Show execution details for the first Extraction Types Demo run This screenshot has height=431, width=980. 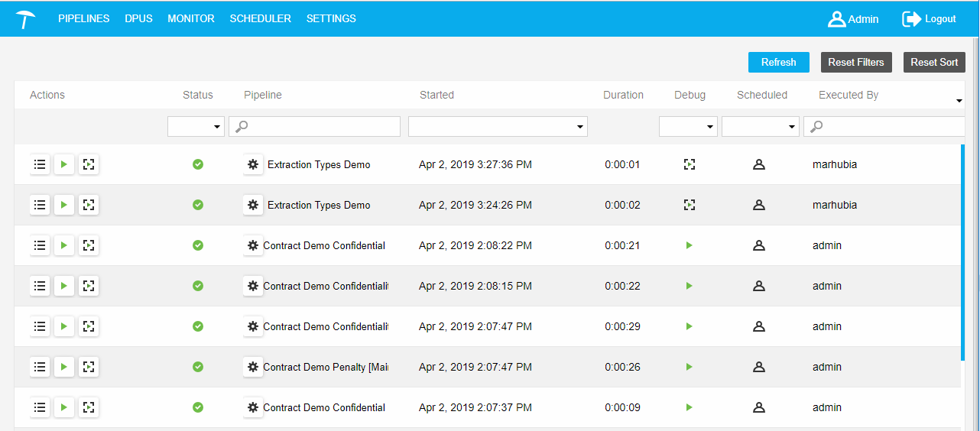(x=40, y=164)
